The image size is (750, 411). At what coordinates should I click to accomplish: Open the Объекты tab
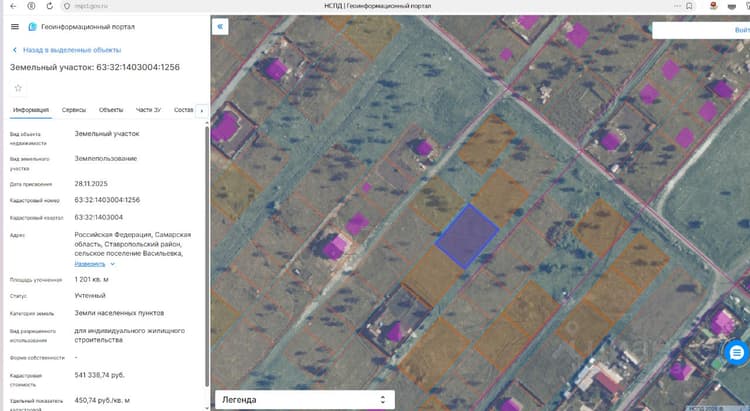coord(111,110)
